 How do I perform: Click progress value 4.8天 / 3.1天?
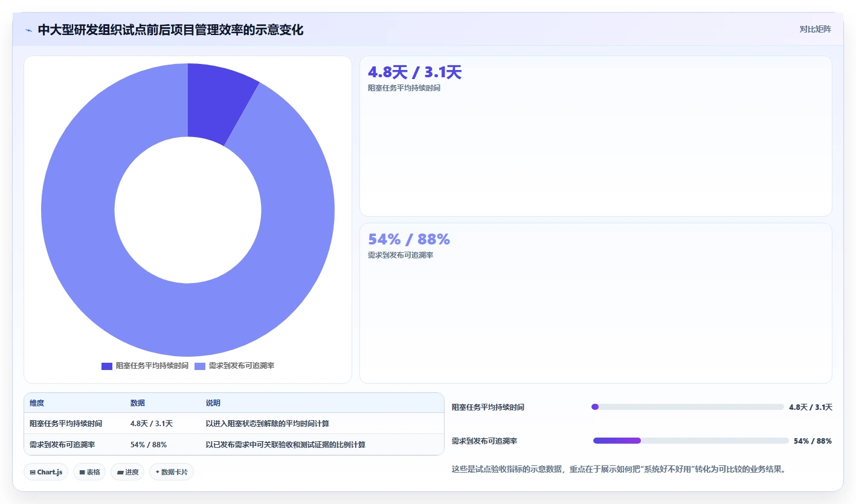click(x=811, y=407)
